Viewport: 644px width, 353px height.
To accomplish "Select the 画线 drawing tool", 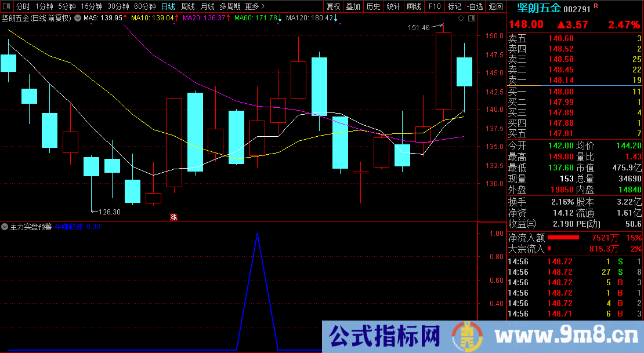I will click(x=414, y=6).
